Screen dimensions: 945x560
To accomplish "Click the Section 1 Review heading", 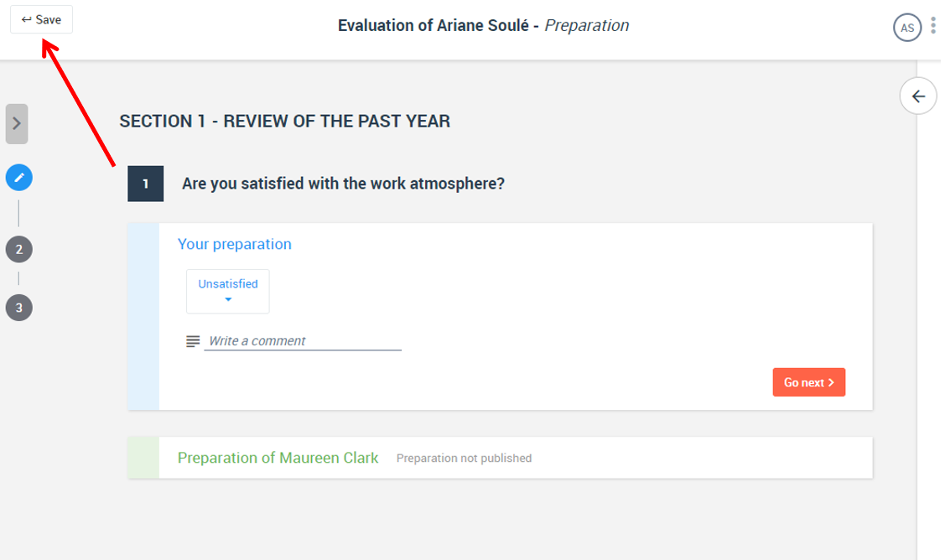I will point(284,122).
